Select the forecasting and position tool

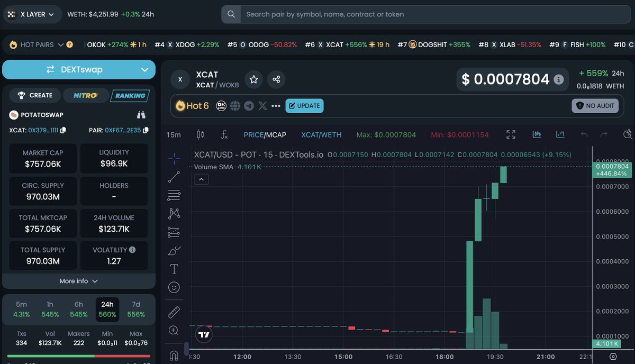point(174,232)
